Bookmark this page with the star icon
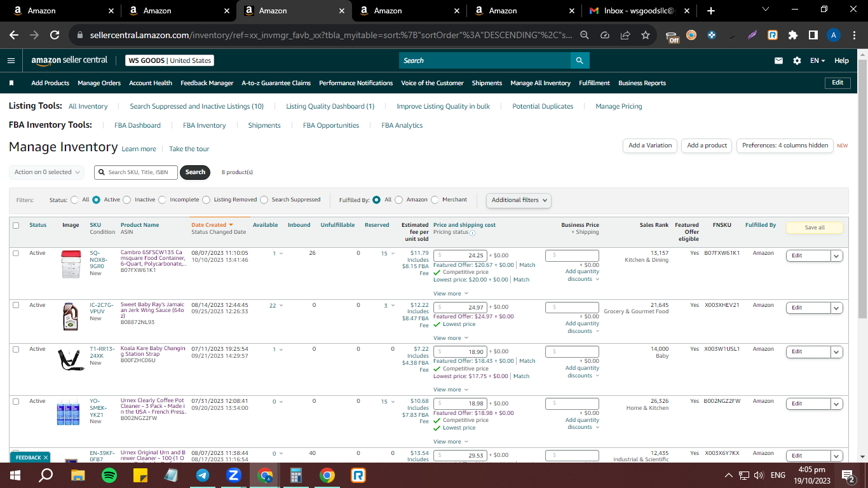The height and width of the screenshot is (488, 868). [645, 36]
